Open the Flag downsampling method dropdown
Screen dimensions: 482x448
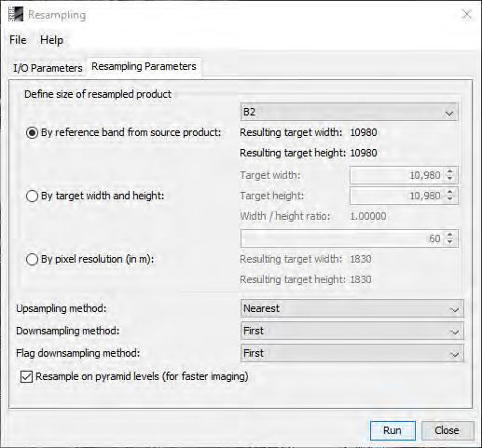pos(352,353)
